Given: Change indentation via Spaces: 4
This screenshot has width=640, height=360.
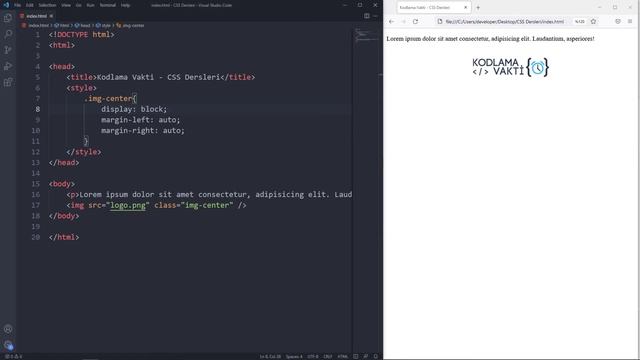Looking at the screenshot, I should point(294,356).
